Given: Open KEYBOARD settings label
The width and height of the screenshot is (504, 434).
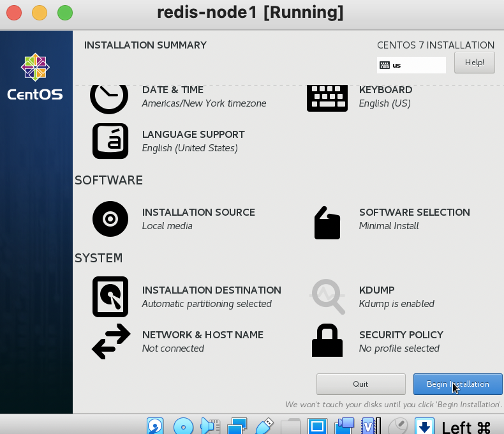Looking at the screenshot, I should point(385,90).
